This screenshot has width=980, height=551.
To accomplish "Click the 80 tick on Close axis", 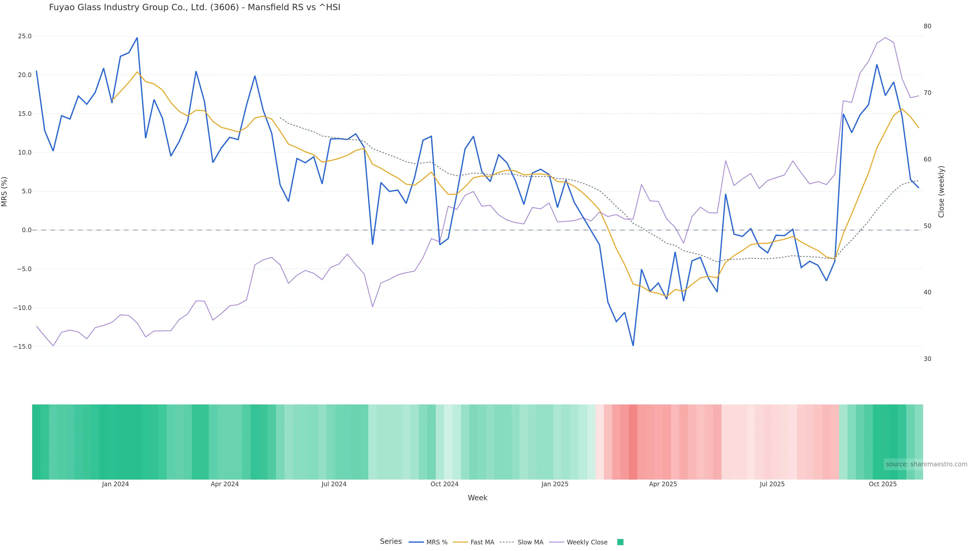I will [x=927, y=26].
